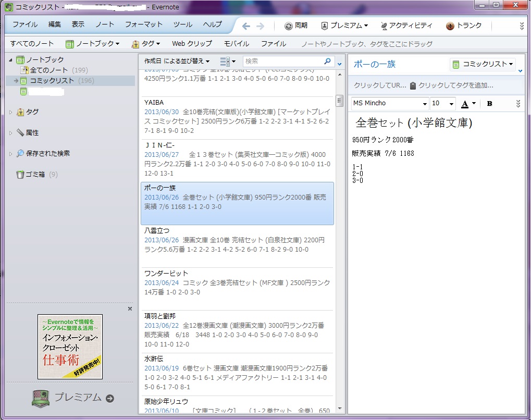The width and height of the screenshot is (531, 420).
Task: Open the 八雲立つ note
Action: pyautogui.click(x=237, y=246)
